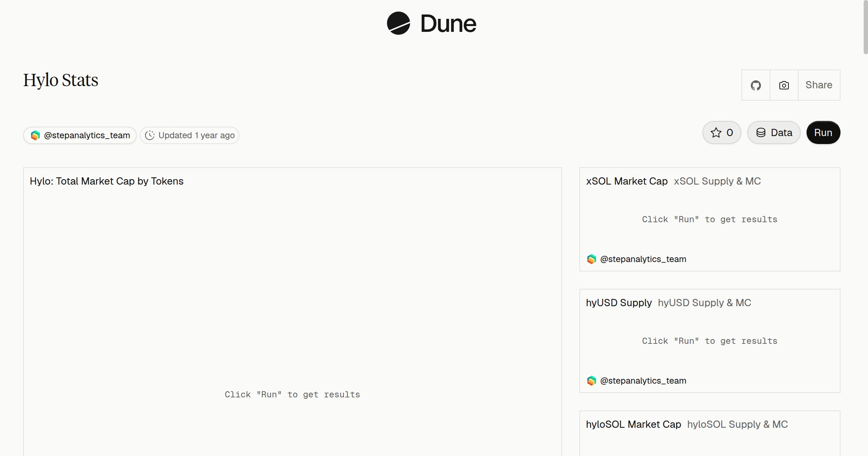Click the Updated 1 year ago badge
The image size is (868, 456).
190,135
